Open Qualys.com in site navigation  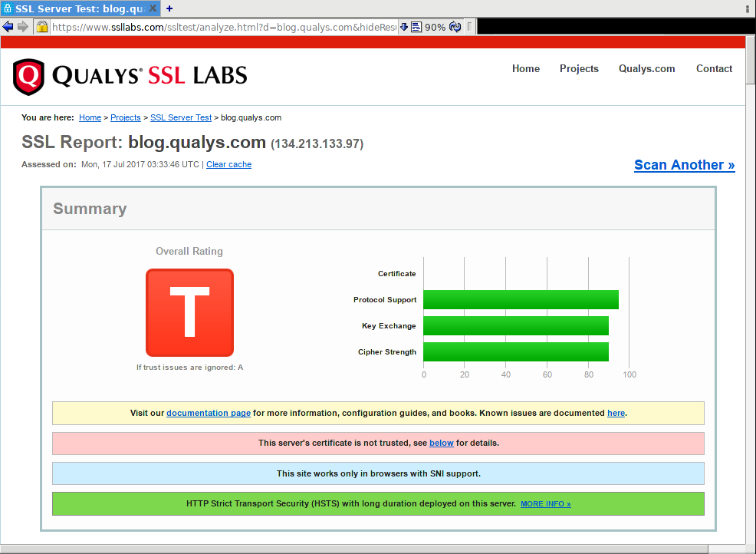pyautogui.click(x=646, y=68)
